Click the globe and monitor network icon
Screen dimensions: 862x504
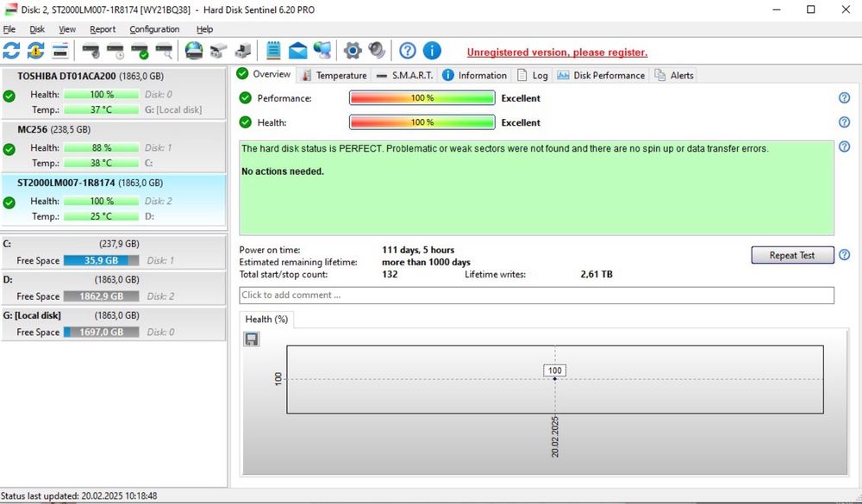[322, 51]
